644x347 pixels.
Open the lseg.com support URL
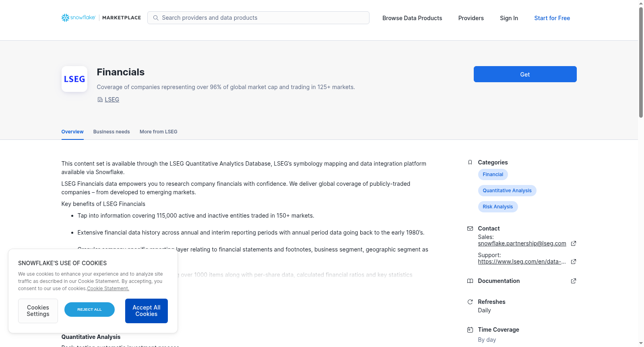[x=522, y=262]
